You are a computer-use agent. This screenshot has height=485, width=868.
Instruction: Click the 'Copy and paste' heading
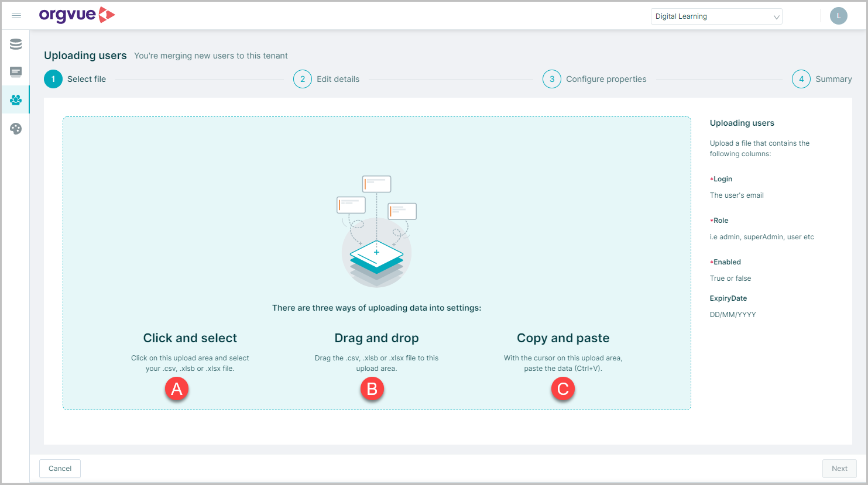pyautogui.click(x=563, y=338)
